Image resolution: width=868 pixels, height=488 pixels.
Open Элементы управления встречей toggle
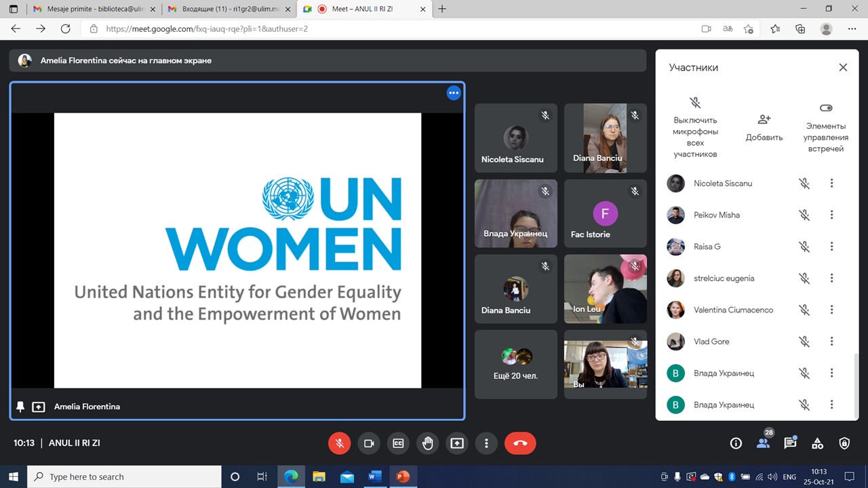pos(826,127)
